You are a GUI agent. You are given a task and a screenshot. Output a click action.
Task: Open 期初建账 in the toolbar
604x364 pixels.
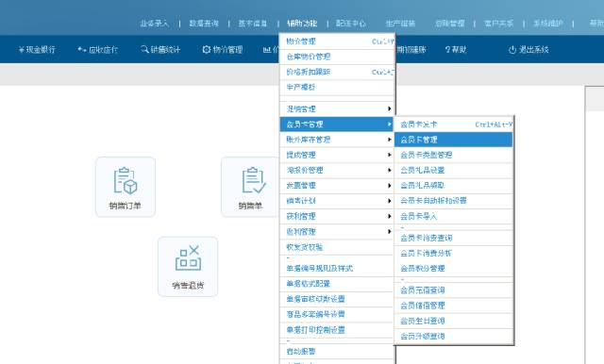tap(411, 49)
